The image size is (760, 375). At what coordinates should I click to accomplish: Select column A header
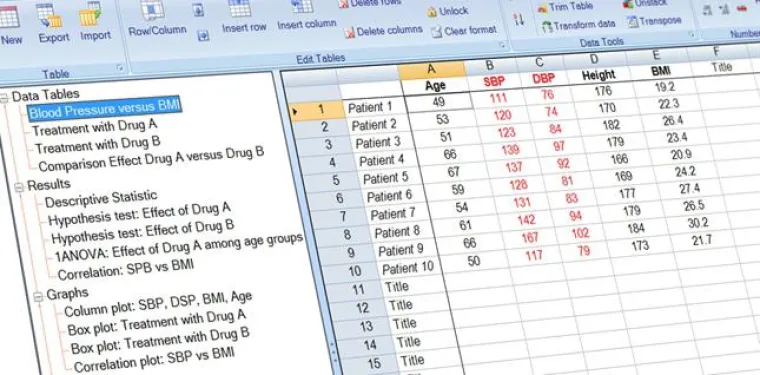click(432, 70)
